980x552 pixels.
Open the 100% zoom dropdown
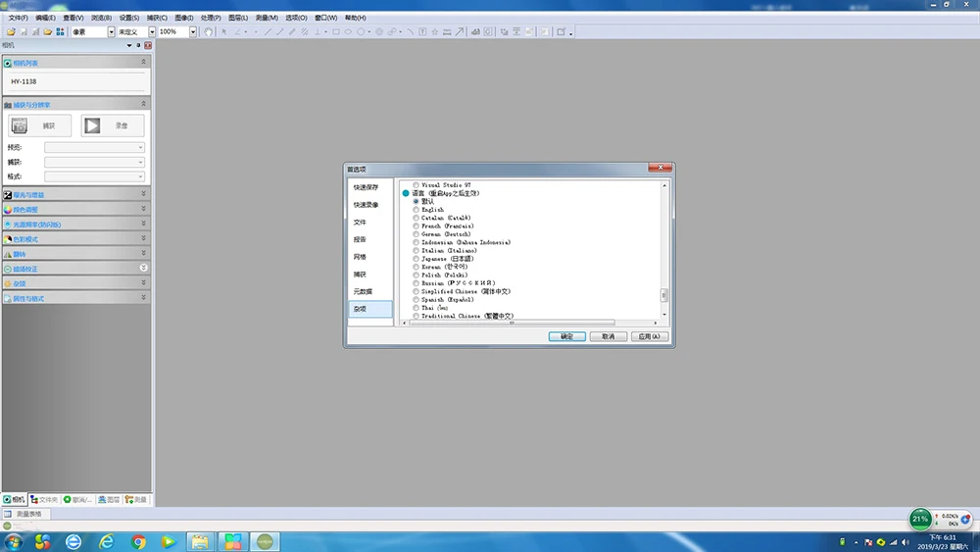(x=192, y=32)
